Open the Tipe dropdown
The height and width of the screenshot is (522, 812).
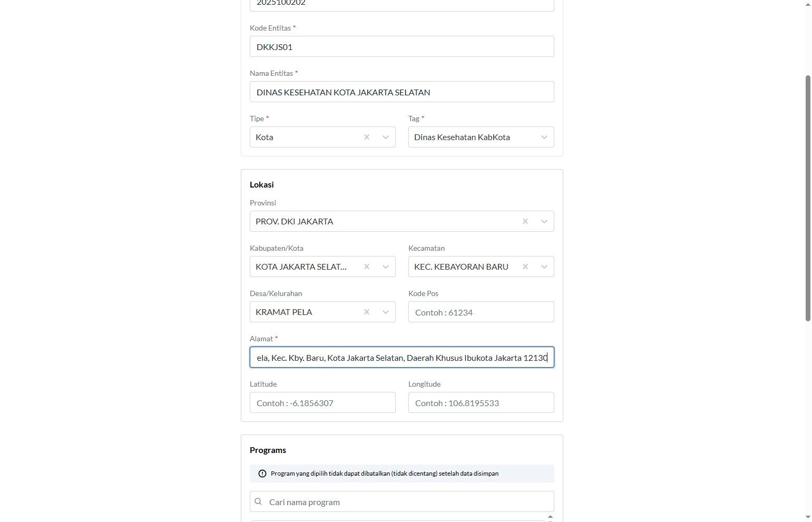(x=386, y=137)
